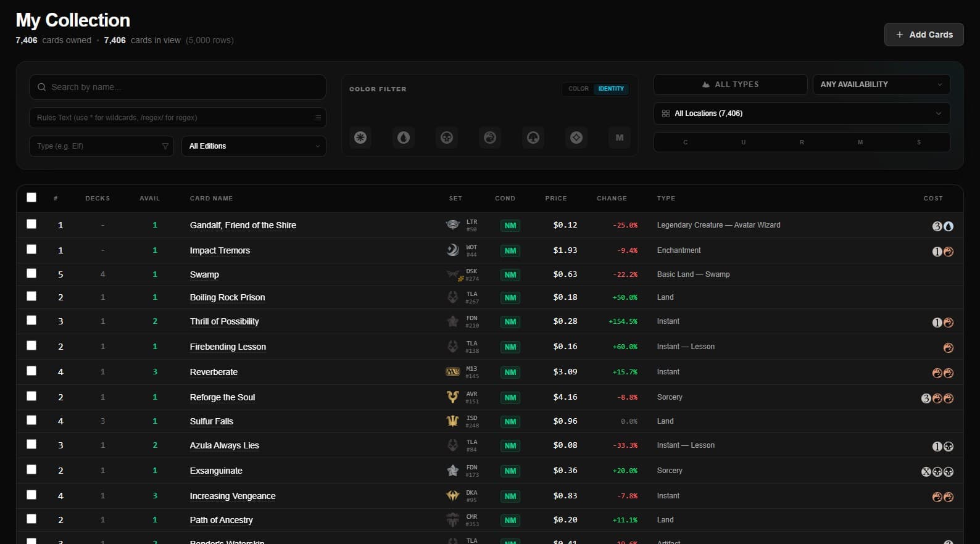Open the All Editions dropdown
Image resolution: width=980 pixels, height=544 pixels.
point(254,146)
